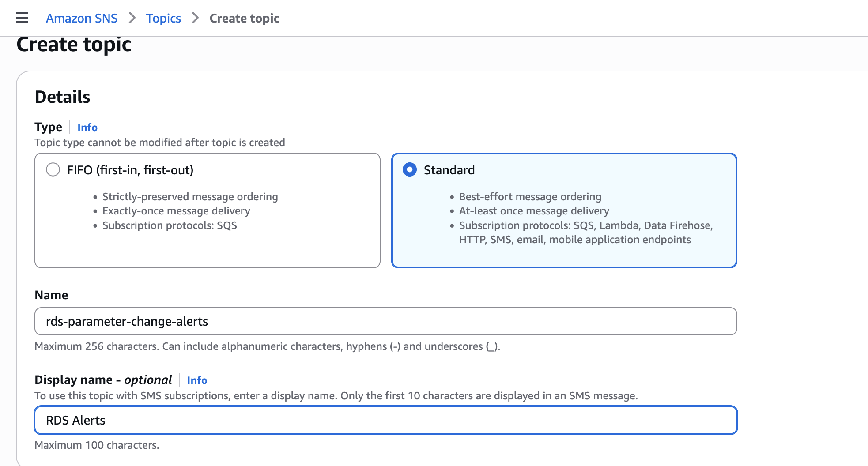868x466 pixels.
Task: Choose FIFO for strictly-preserved message ordering
Action: (x=53, y=169)
